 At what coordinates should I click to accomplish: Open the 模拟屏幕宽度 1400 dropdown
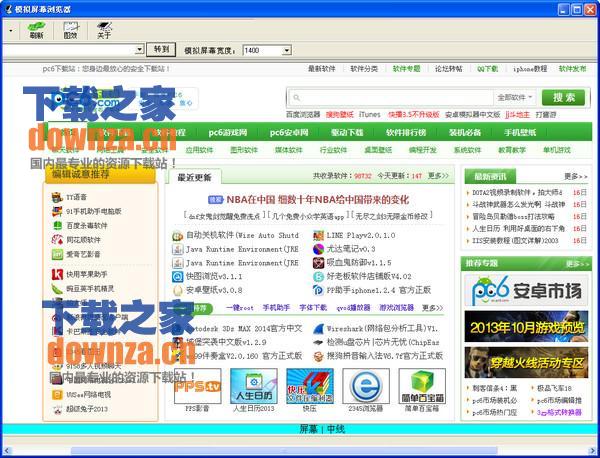(287, 50)
